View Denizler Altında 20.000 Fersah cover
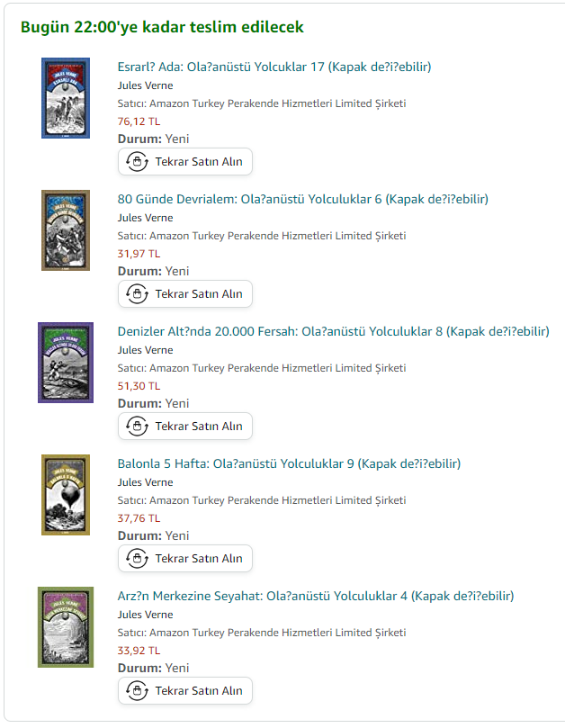Viewport: 565px width, 728px height. click(66, 363)
